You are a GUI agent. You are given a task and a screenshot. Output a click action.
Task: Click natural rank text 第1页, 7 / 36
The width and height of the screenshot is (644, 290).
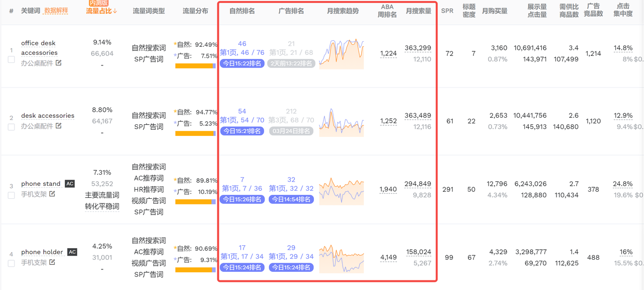pos(242,188)
